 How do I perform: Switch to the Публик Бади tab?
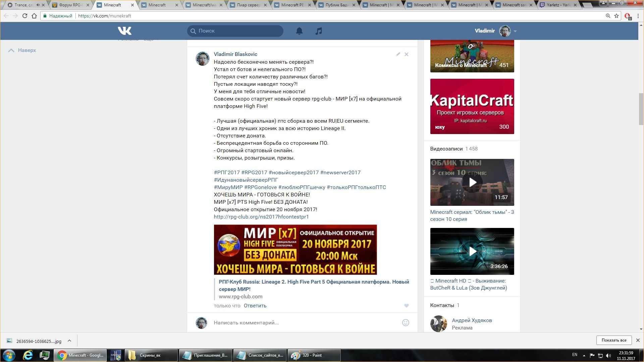[337, 5]
